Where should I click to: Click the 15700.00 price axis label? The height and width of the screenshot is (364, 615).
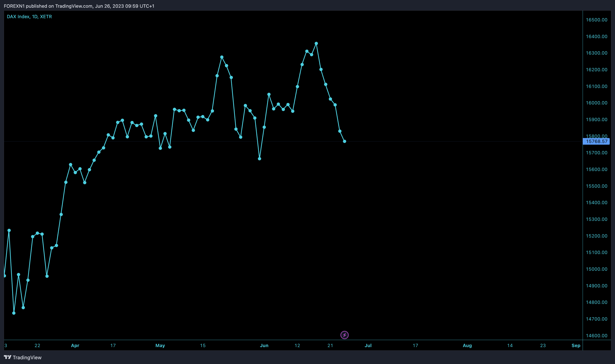pyautogui.click(x=597, y=153)
